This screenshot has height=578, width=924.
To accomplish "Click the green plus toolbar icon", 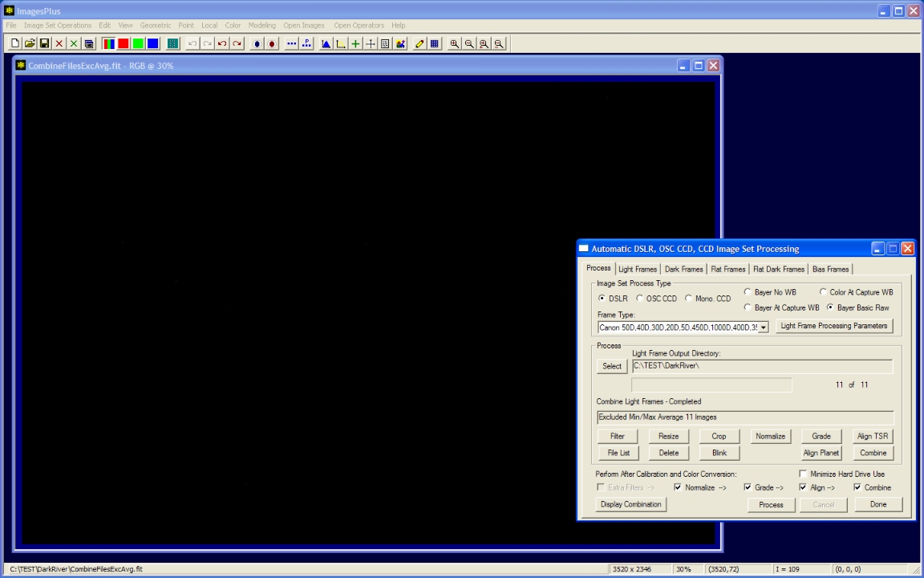I will tap(355, 43).
